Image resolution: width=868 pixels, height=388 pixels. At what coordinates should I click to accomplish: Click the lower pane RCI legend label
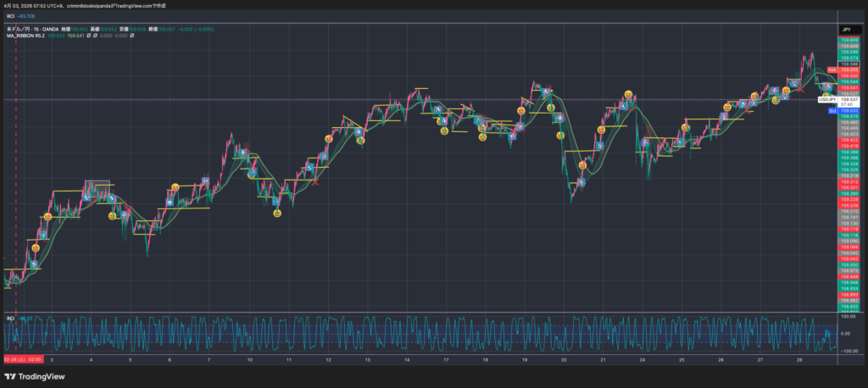[10, 318]
